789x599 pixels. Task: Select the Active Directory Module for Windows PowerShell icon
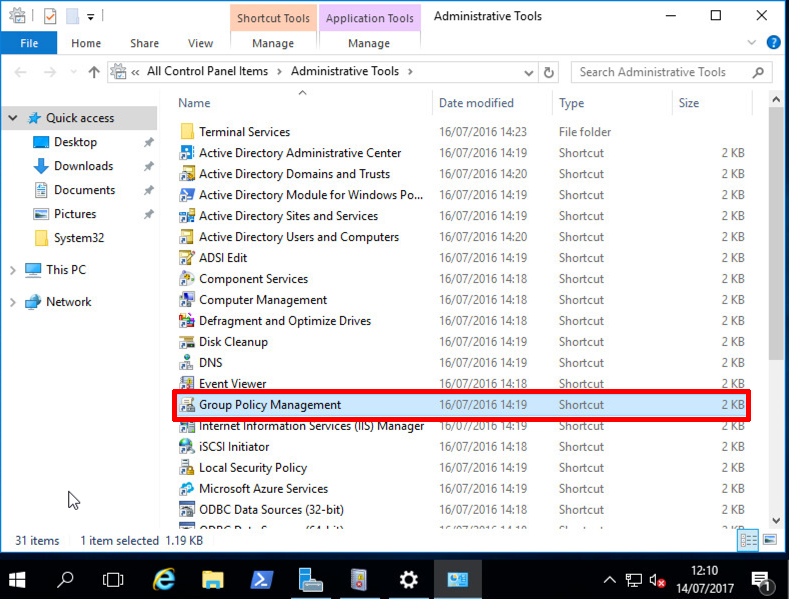point(187,195)
